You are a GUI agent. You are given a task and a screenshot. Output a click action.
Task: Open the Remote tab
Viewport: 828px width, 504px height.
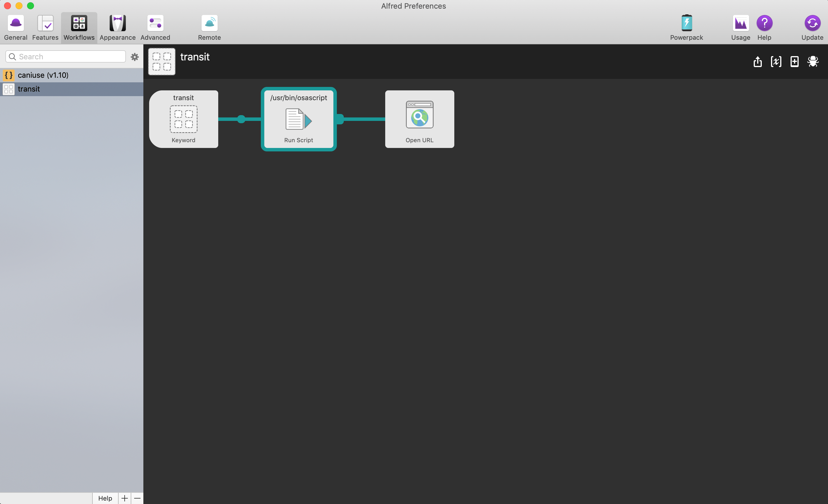209,28
